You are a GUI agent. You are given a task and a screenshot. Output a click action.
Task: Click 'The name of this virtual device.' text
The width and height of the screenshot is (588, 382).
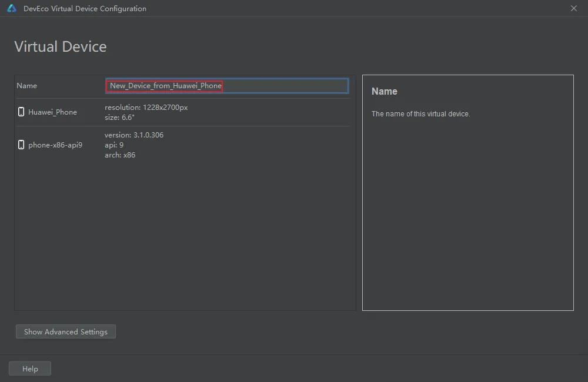pos(421,114)
